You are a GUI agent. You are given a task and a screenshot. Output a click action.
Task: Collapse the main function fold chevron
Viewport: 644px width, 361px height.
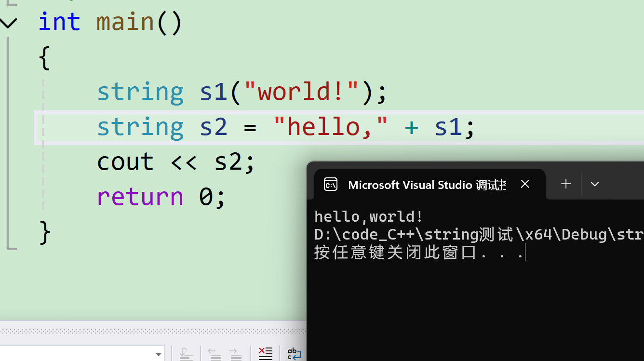pos(9,22)
